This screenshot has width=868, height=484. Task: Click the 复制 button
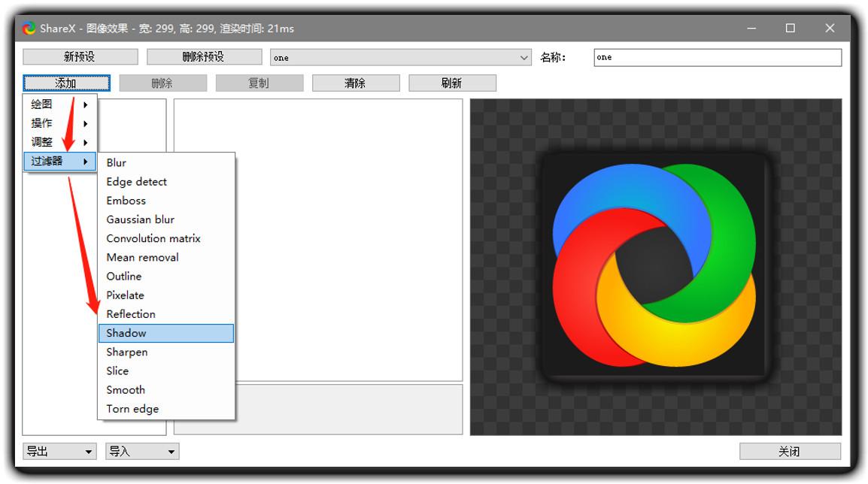point(259,83)
